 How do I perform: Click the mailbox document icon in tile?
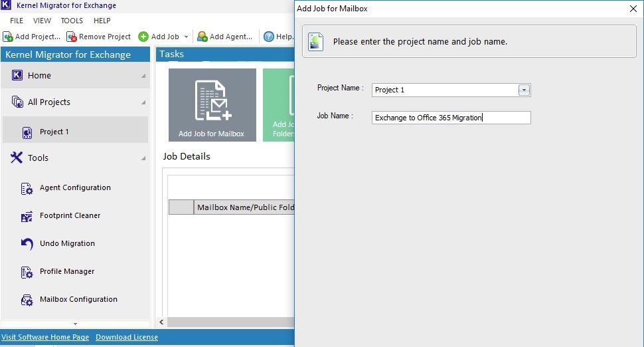[x=213, y=101]
